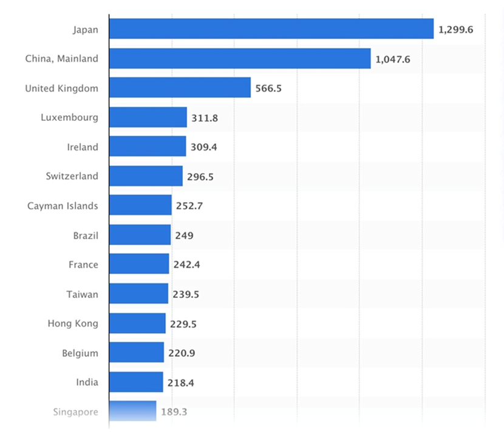This screenshot has width=504, height=440.
Task: Select the Brazil bar
Action: (140, 235)
